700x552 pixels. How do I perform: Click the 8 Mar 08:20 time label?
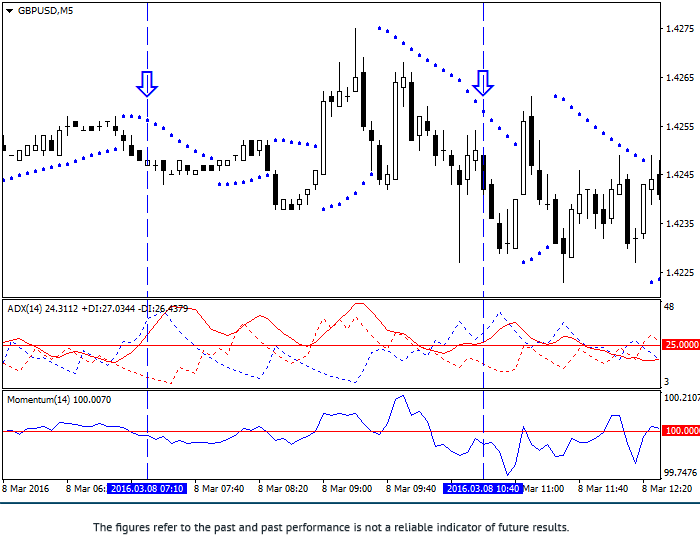pos(283,489)
